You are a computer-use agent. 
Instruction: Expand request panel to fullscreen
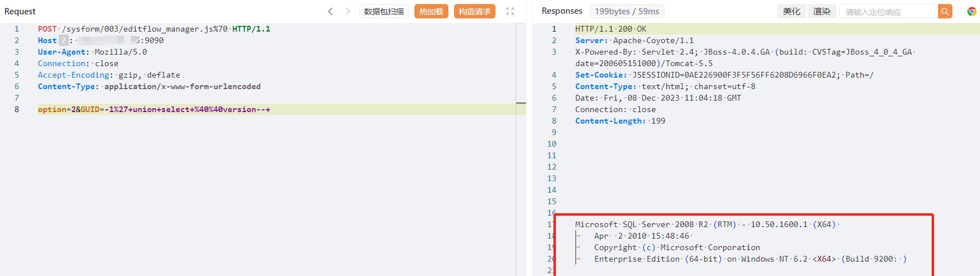[510, 11]
